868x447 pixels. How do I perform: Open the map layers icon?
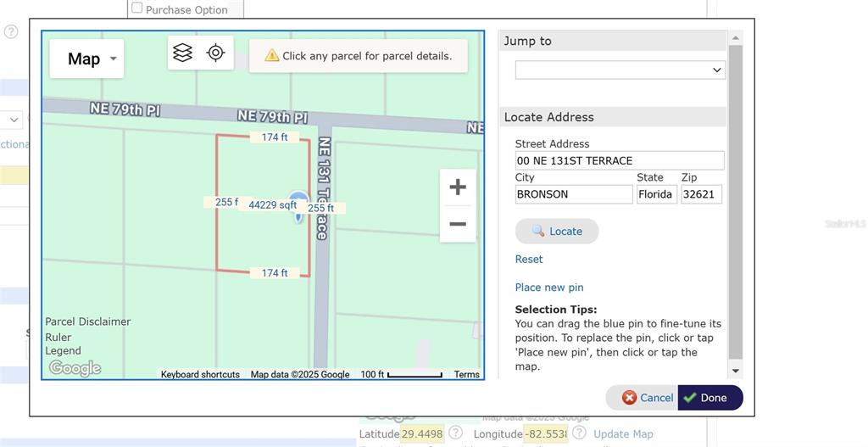pyautogui.click(x=183, y=53)
